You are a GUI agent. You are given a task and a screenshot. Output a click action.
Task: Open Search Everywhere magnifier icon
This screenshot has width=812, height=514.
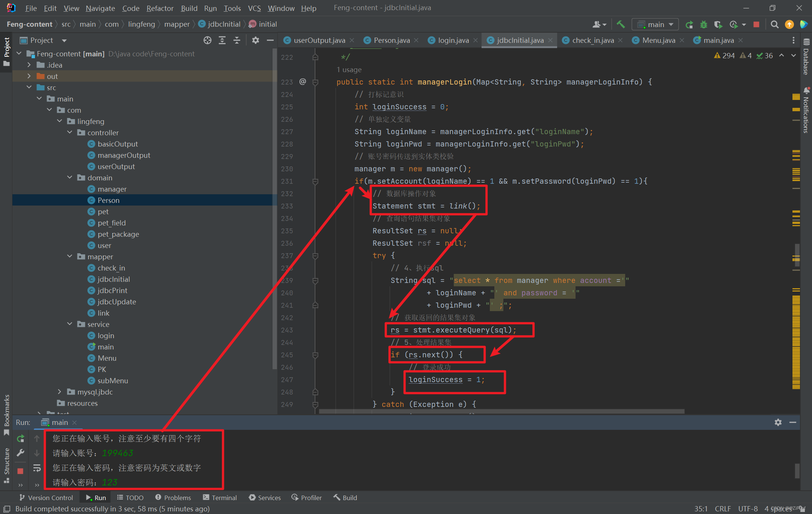774,24
